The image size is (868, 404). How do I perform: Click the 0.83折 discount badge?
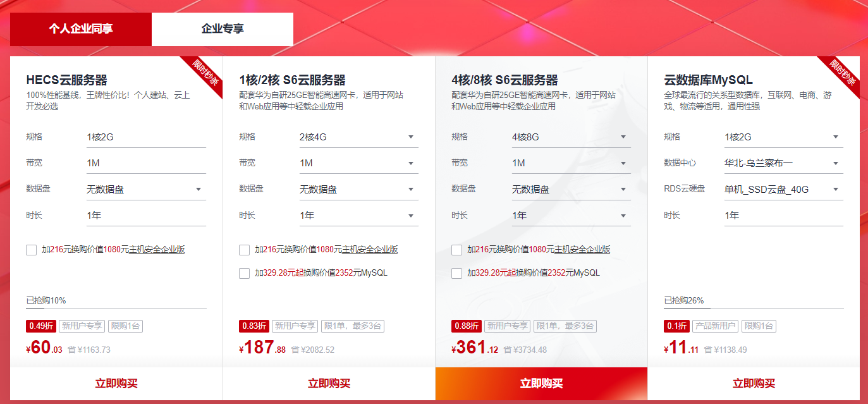[254, 326]
